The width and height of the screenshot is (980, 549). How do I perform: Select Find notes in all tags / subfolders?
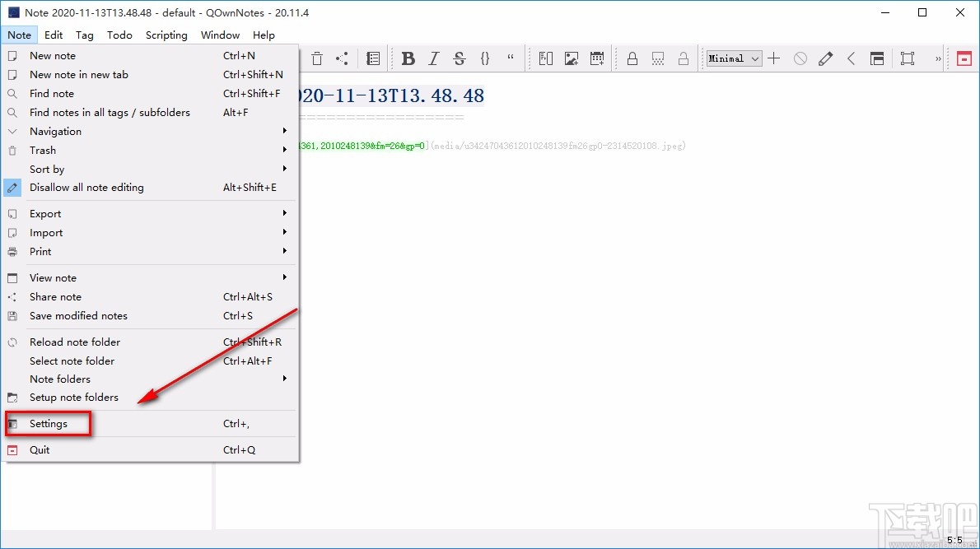pos(150,113)
